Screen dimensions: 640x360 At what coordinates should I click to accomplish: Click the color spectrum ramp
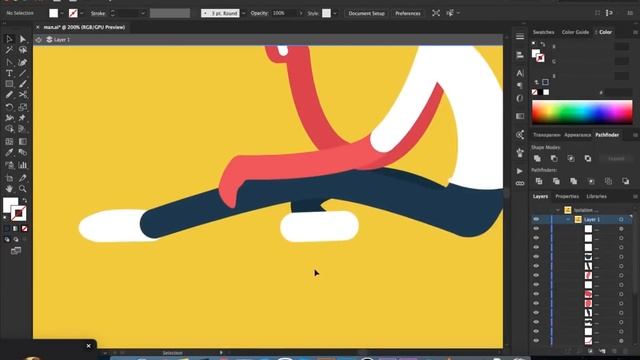coord(582,112)
